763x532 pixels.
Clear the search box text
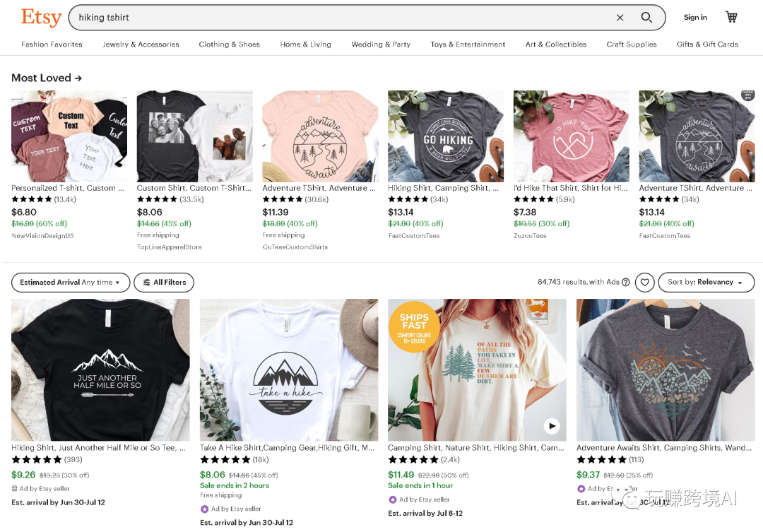(620, 18)
